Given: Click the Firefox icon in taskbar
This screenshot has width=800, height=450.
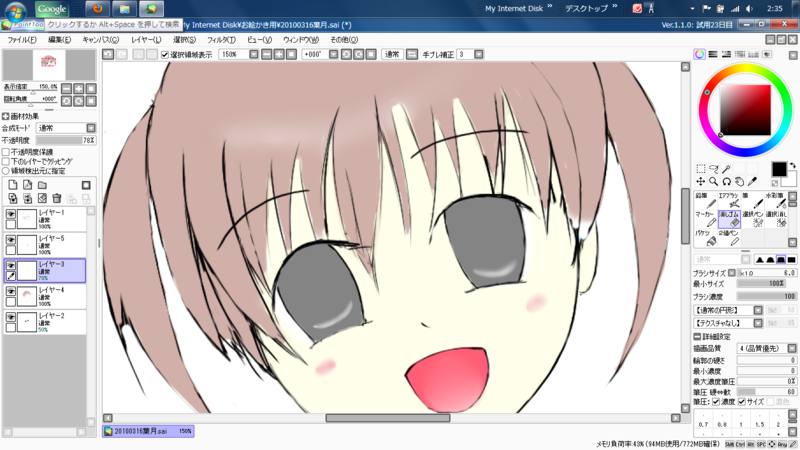Looking at the screenshot, I should [98, 8].
